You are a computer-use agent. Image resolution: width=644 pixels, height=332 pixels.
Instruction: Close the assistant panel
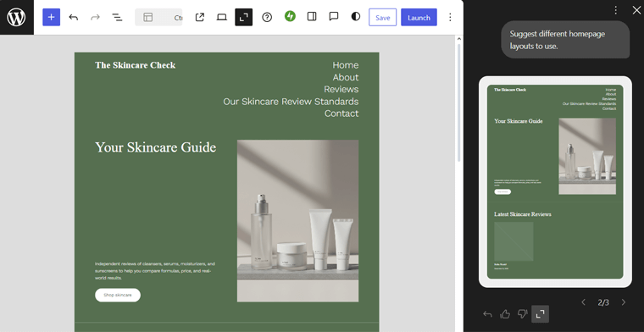(636, 10)
